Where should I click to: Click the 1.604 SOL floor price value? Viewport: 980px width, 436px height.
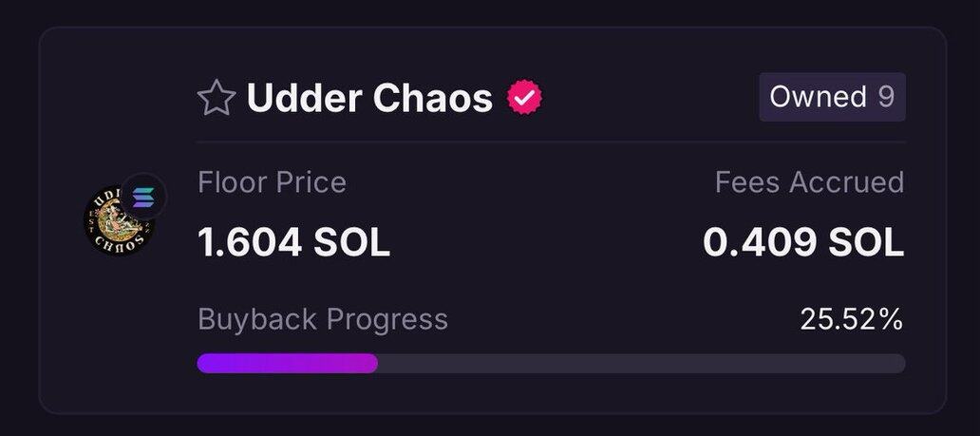tap(293, 243)
